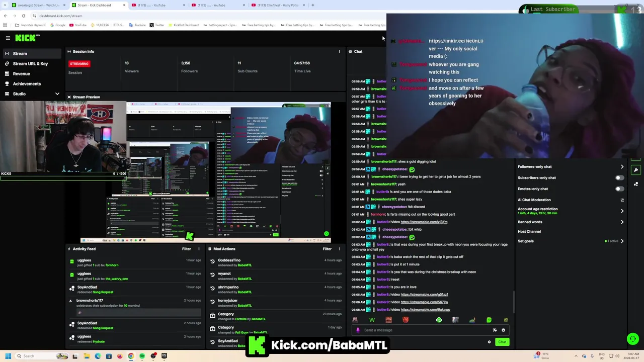Open Spotify from the taskbar
The width and height of the screenshot is (644, 362).
(142, 356)
